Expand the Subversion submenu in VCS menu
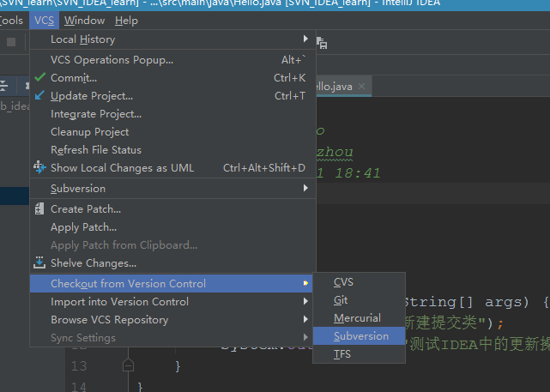 (173, 189)
